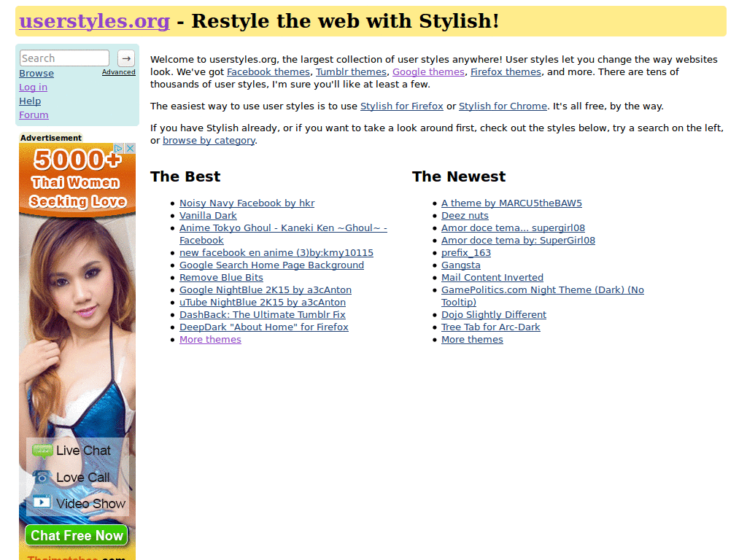Viewport: 747px width, 560px height.
Task: Open the Log in sidebar link
Action: (x=33, y=87)
